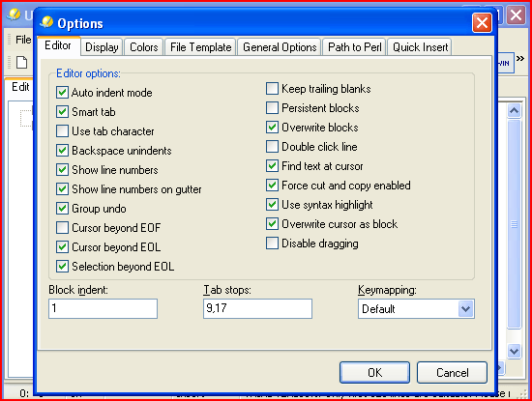The width and height of the screenshot is (532, 401).
Task: Switch to the Display tab
Action: (102, 47)
